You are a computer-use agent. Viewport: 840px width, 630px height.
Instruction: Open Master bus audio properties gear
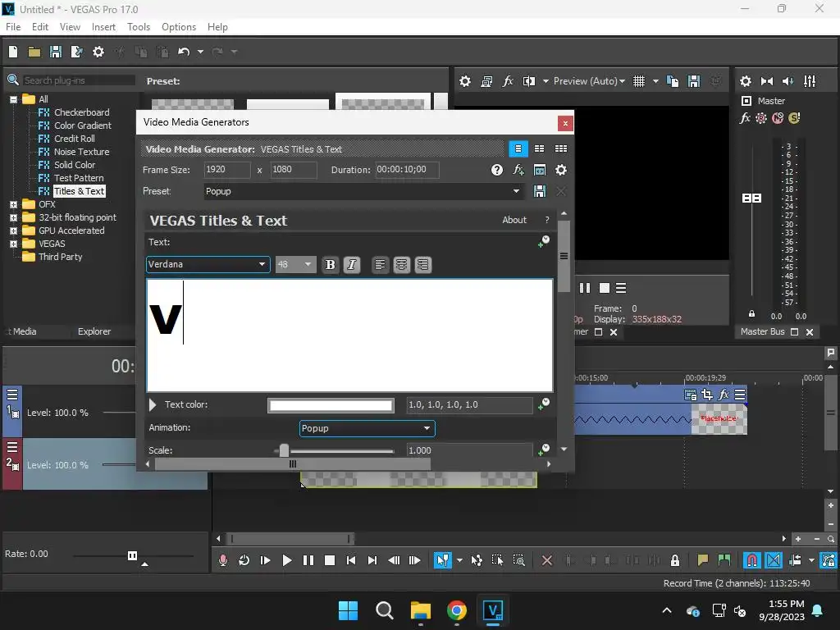click(745, 81)
